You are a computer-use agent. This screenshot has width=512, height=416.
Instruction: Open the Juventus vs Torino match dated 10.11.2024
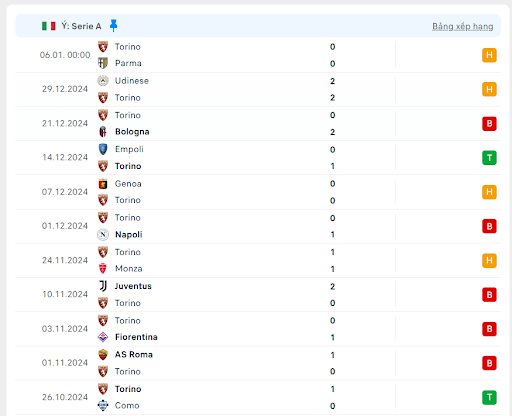[x=258, y=294]
